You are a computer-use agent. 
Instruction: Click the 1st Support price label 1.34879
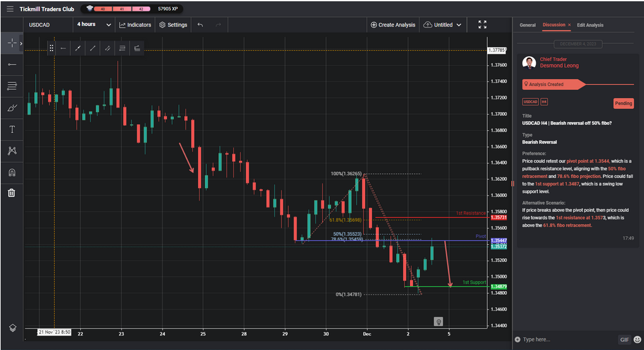[x=498, y=287]
